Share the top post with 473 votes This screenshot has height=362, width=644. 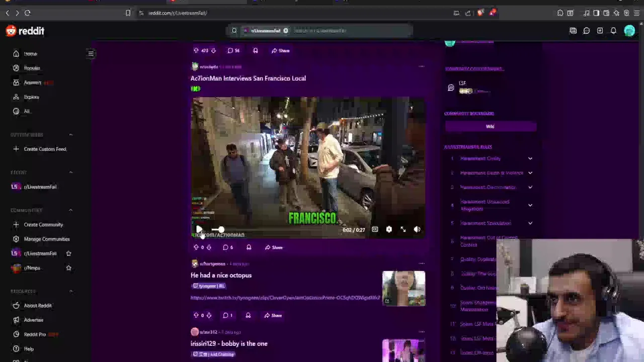coord(281,51)
